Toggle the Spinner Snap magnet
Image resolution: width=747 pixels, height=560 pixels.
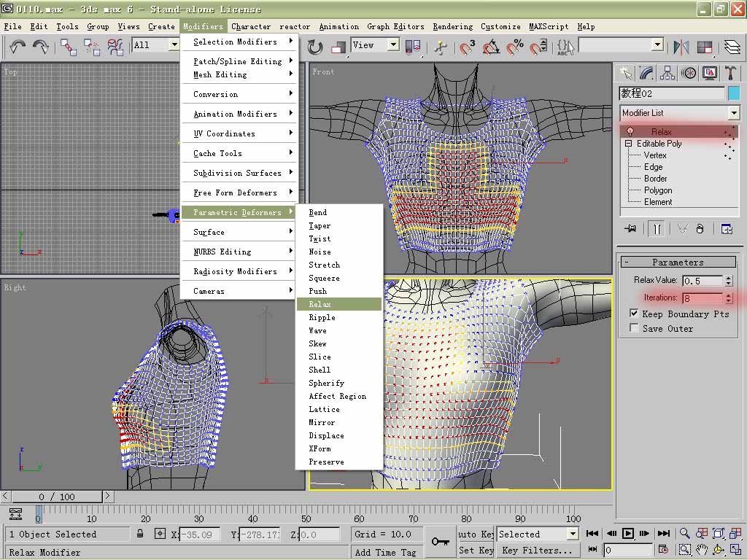point(538,47)
